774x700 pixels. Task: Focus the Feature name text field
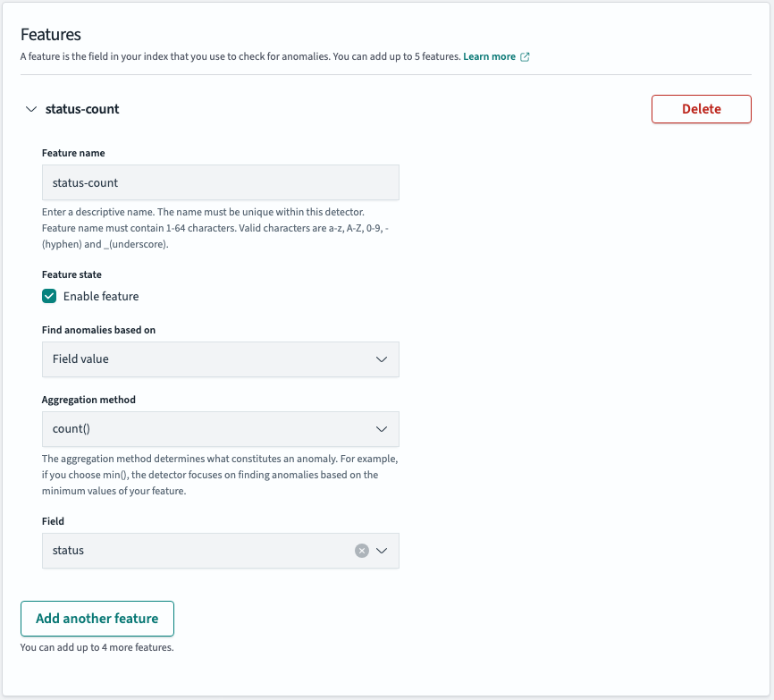pos(221,182)
